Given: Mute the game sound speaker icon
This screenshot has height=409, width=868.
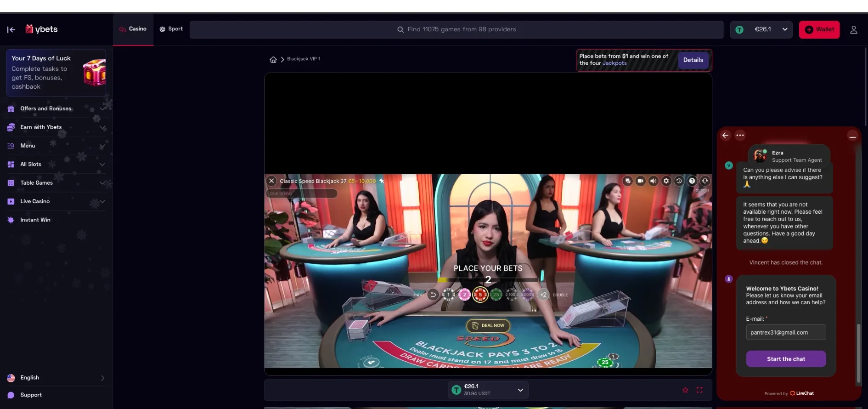Looking at the screenshot, I should 653,181.
